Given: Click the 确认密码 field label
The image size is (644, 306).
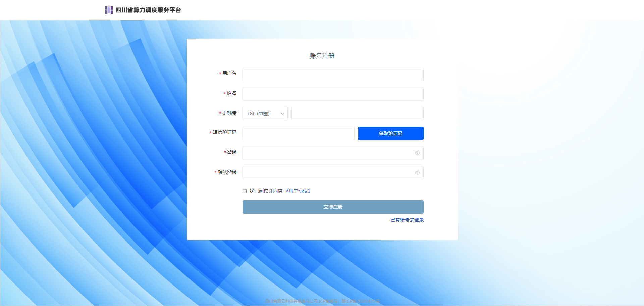Looking at the screenshot, I should [227, 172].
